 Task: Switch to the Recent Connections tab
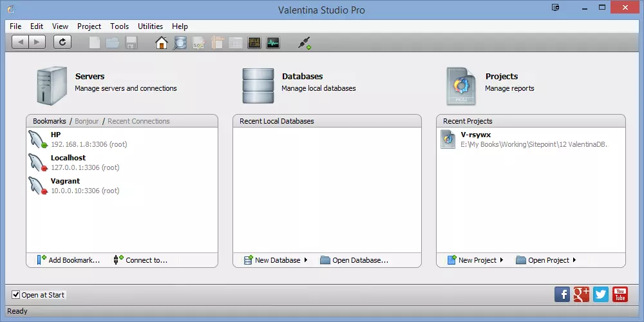138,121
